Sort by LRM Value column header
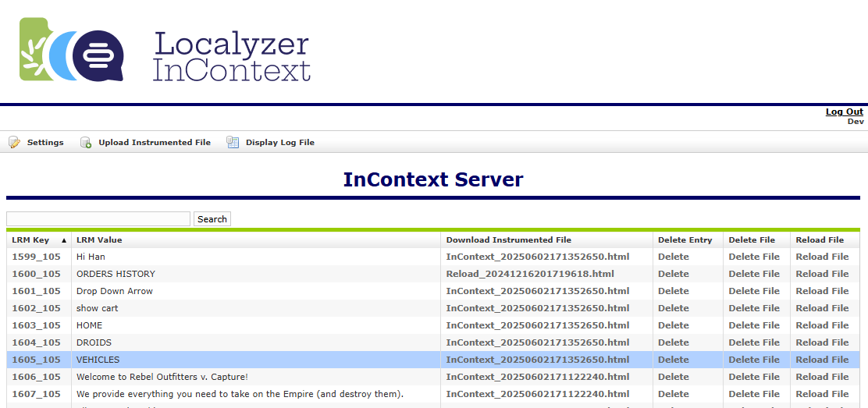This screenshot has width=868, height=408. 99,240
